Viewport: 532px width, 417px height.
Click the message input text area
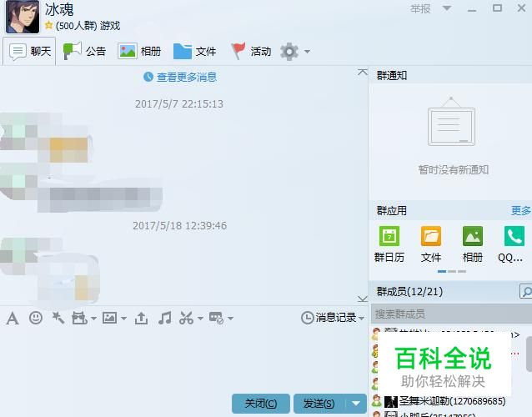tap(183, 359)
